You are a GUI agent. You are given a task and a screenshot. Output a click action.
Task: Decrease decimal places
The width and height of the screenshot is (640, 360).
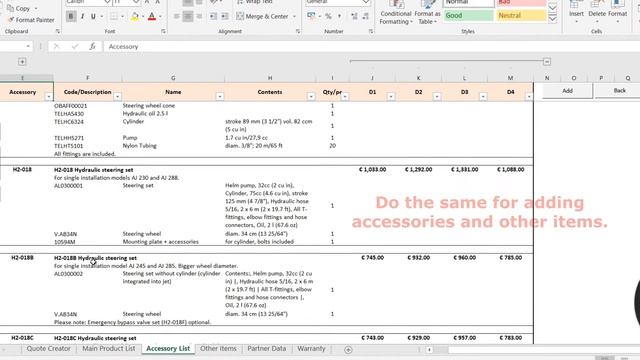pos(365,16)
